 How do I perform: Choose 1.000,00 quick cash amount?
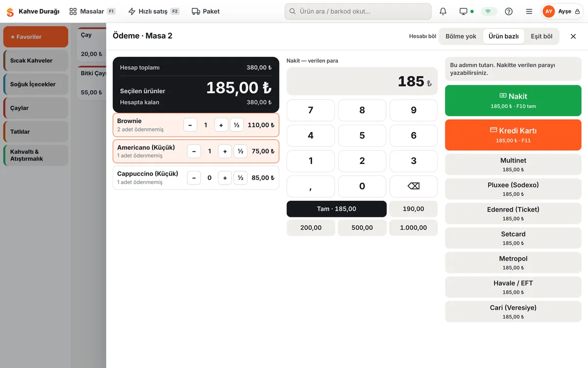click(414, 228)
